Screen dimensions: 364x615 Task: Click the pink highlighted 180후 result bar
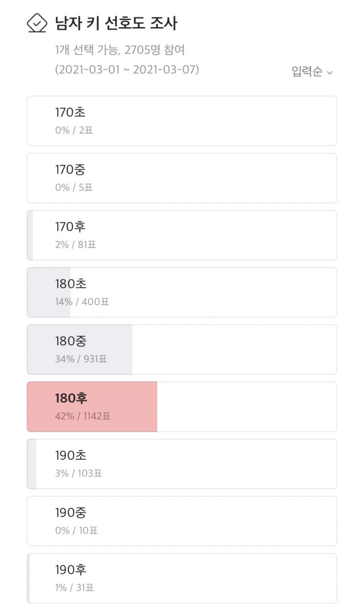click(92, 406)
